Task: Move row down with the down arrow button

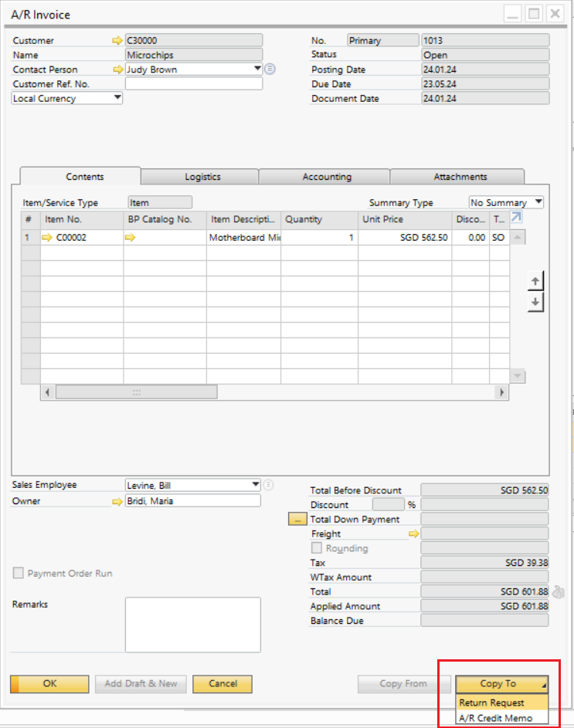Action: coord(535,302)
